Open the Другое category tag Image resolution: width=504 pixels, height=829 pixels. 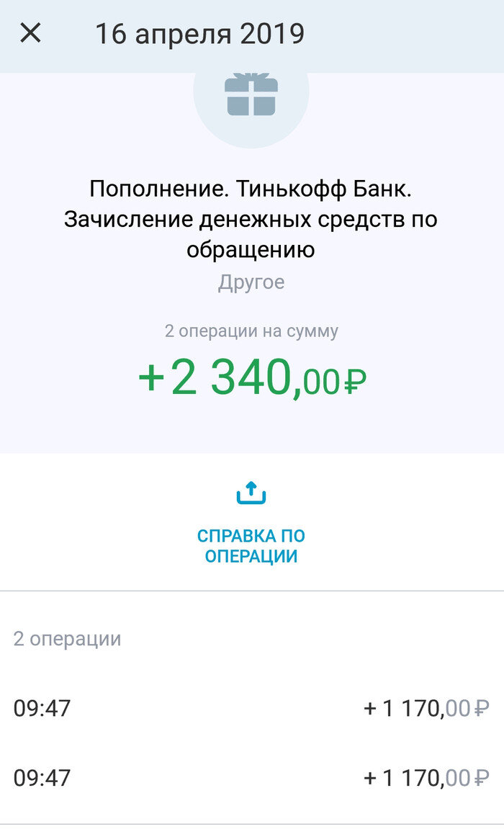point(251,282)
